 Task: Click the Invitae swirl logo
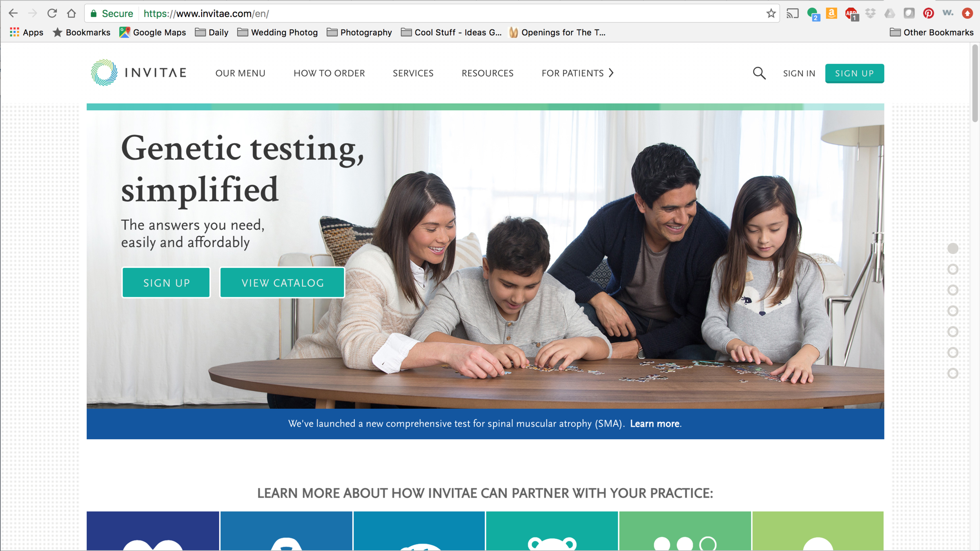104,73
